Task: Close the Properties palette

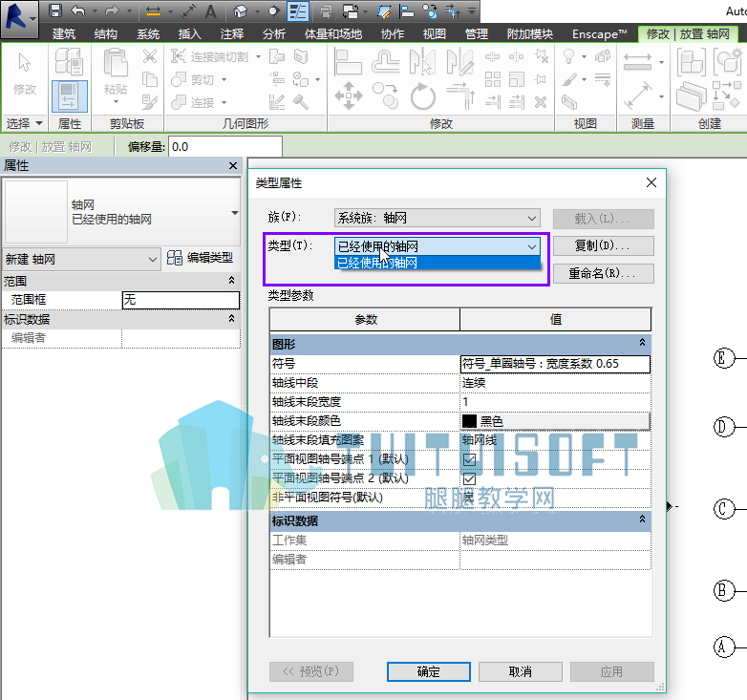Action: point(233,166)
